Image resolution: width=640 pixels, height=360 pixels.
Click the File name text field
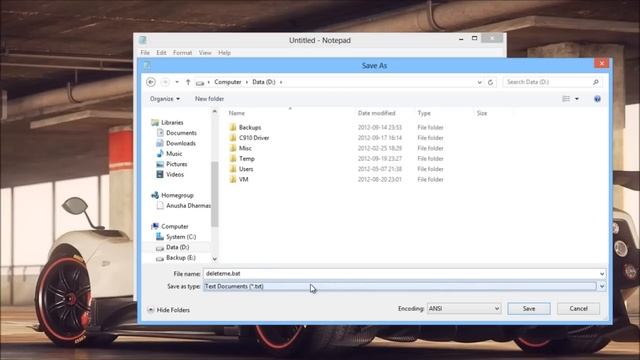point(401,273)
